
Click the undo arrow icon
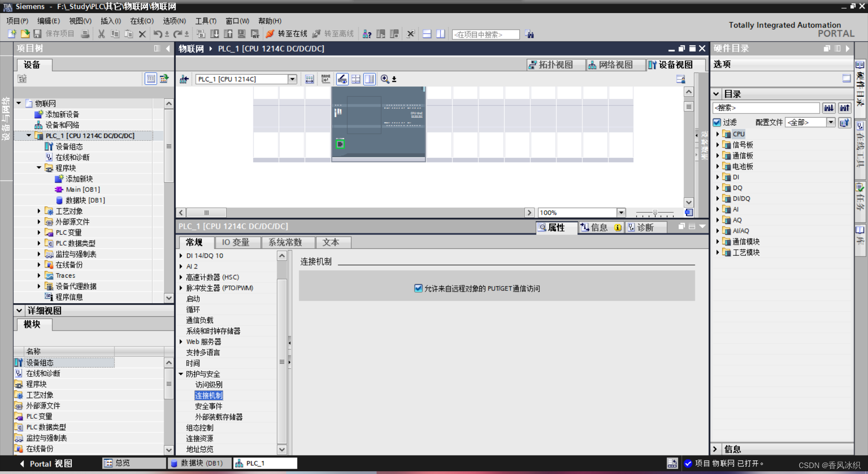pos(157,34)
